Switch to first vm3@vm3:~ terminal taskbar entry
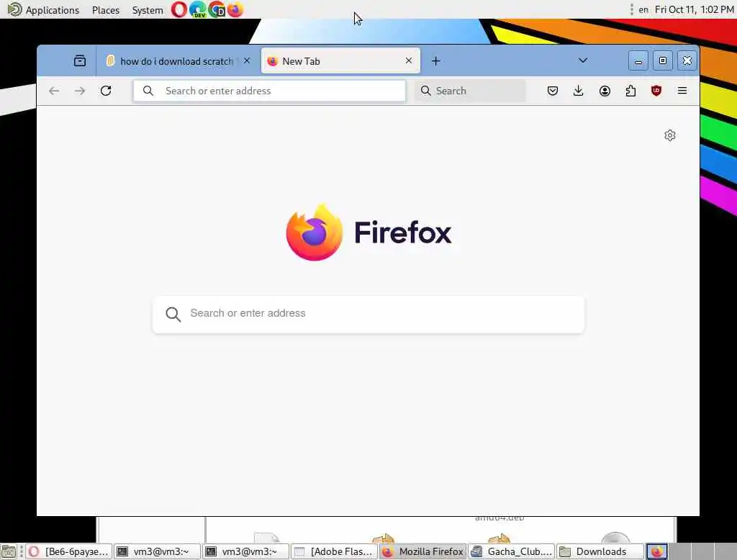 [x=158, y=551]
